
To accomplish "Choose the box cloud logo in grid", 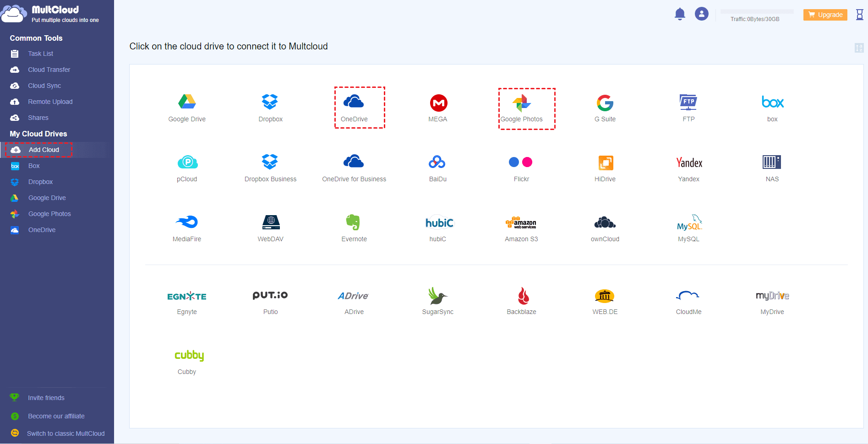I will 772,102.
